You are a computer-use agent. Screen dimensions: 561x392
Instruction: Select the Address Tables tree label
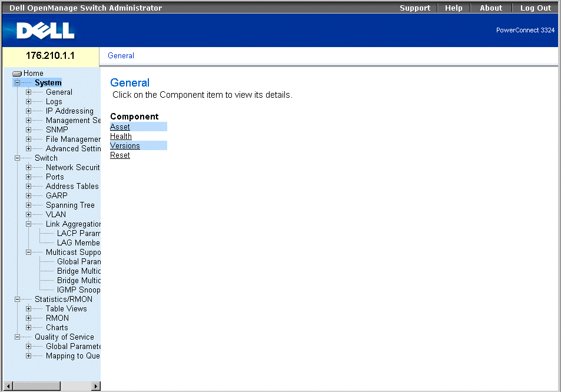72,187
